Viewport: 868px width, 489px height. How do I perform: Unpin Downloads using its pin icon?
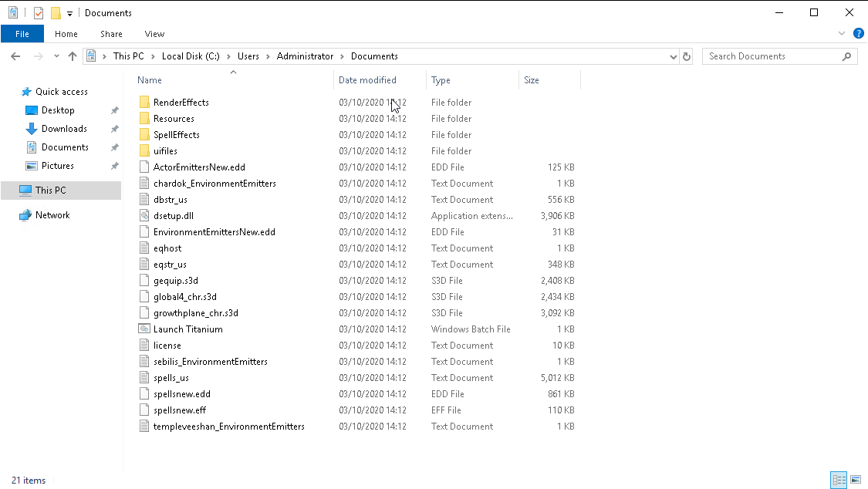point(115,129)
